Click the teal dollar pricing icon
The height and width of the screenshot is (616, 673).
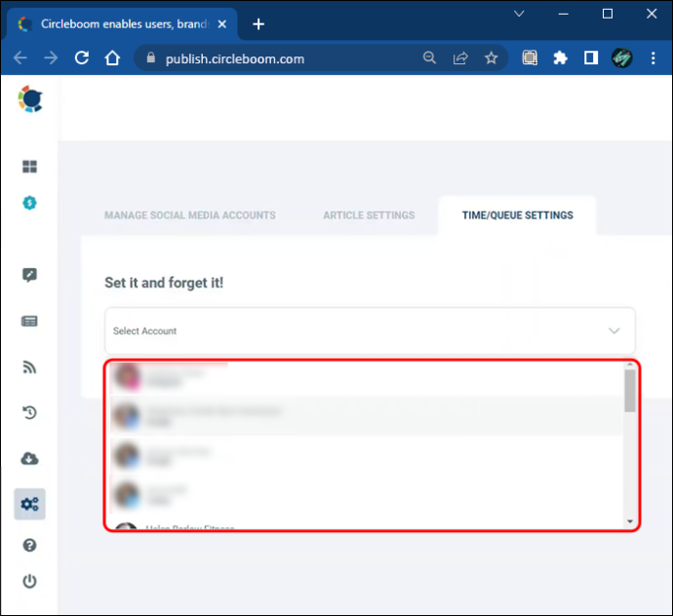point(29,203)
